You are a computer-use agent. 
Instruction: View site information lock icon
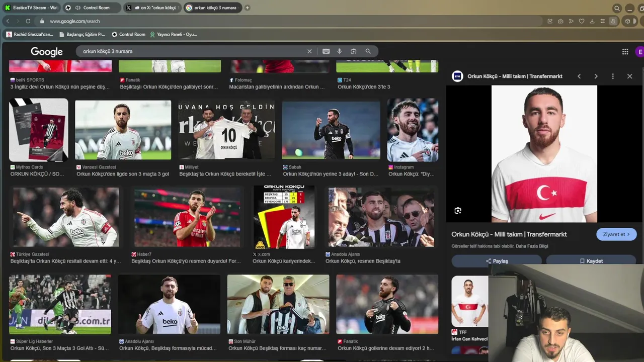tap(42, 21)
